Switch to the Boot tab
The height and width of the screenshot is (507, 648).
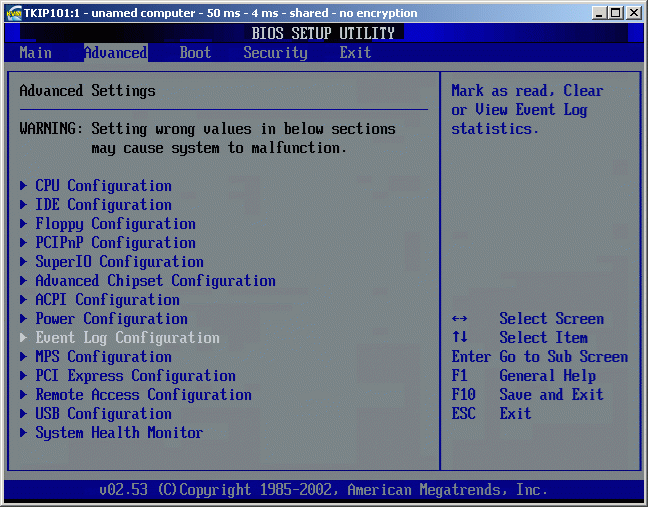click(195, 53)
